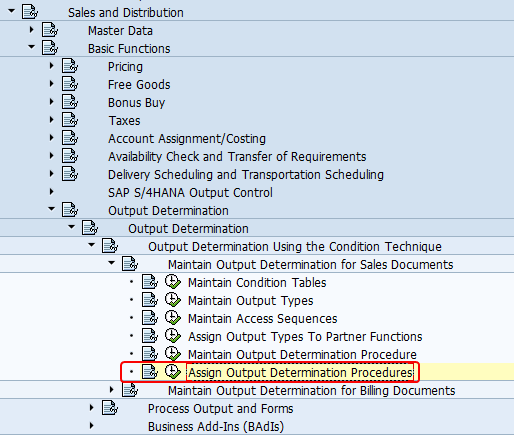The height and width of the screenshot is (435, 514).
Task: Open documentation for Assign Output Types To Partner Functions
Action: tap(150, 336)
